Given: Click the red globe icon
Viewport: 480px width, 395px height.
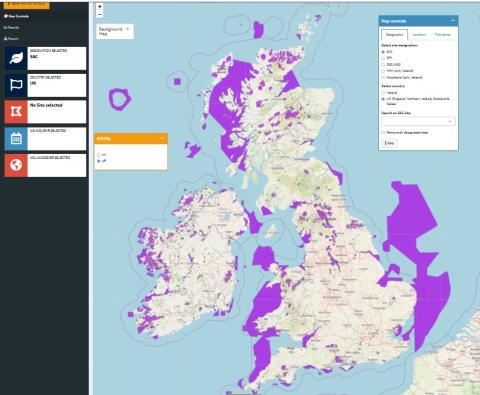Looking at the screenshot, I should [x=16, y=165].
